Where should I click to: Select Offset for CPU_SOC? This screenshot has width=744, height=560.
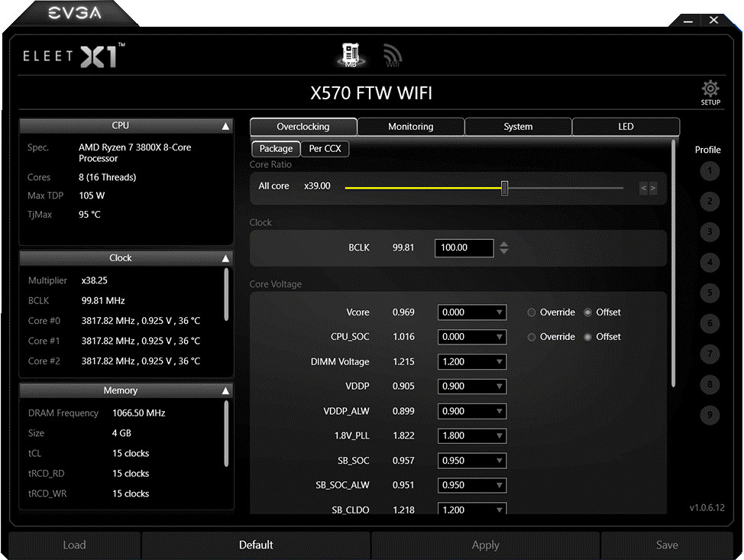pos(588,337)
